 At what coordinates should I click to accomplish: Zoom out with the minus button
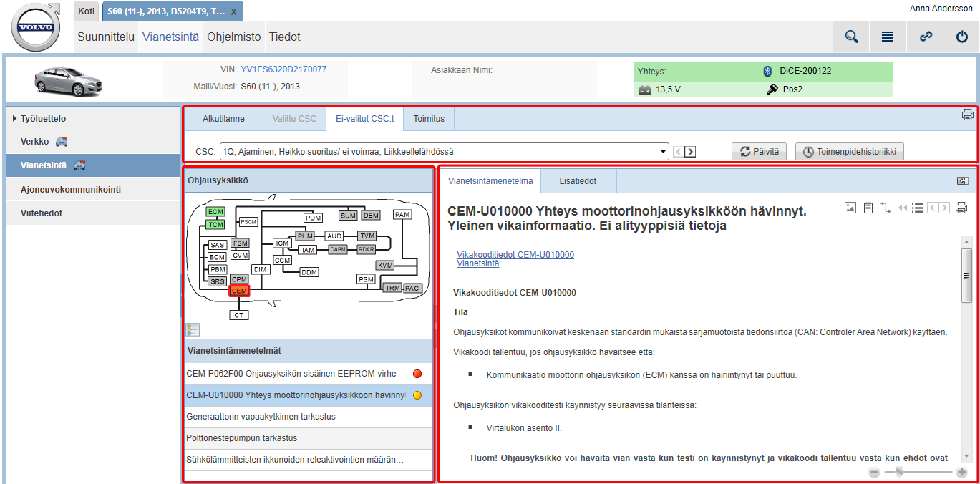point(875,472)
